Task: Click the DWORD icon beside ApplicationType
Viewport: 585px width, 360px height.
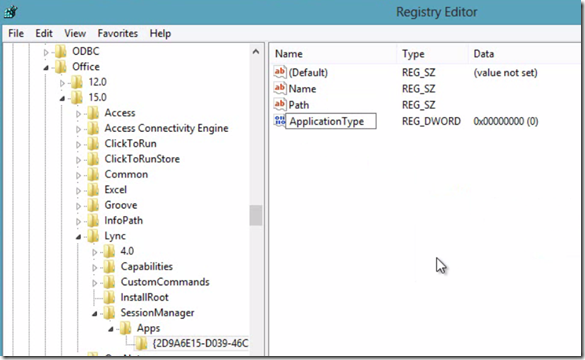Action: pos(279,120)
